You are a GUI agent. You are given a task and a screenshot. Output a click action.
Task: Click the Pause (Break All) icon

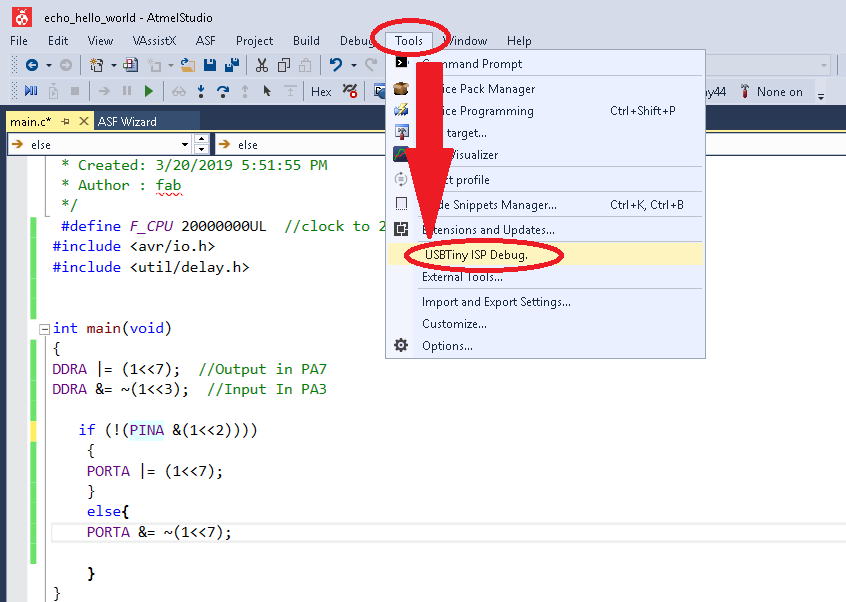coord(127,91)
